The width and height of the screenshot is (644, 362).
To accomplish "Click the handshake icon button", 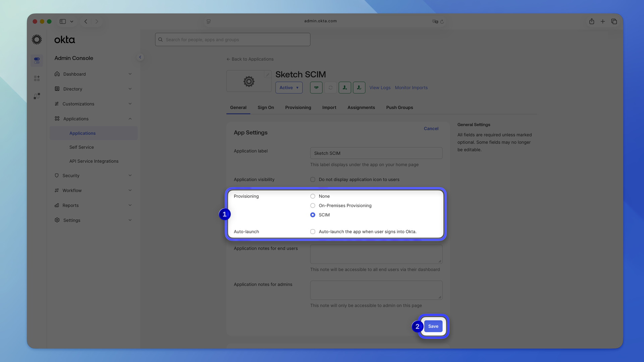I will [316, 88].
